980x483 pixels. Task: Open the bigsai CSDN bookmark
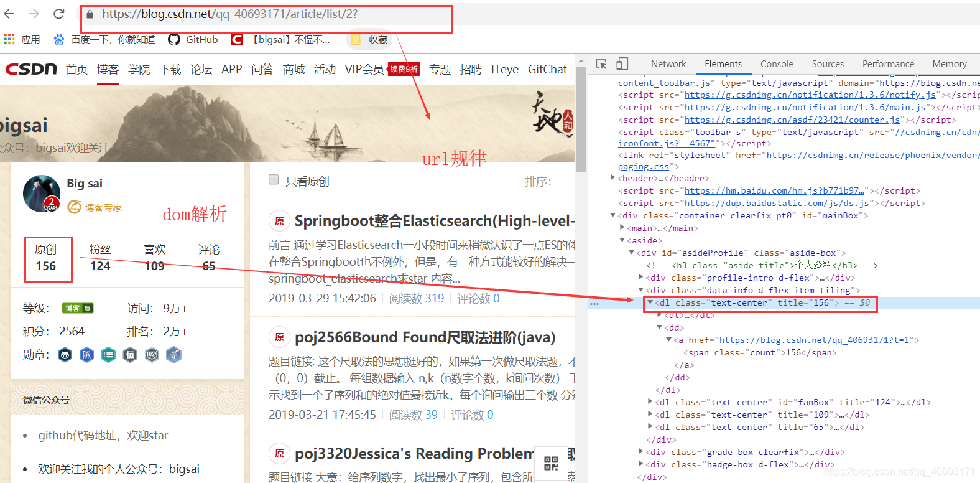pyautogui.click(x=280, y=39)
